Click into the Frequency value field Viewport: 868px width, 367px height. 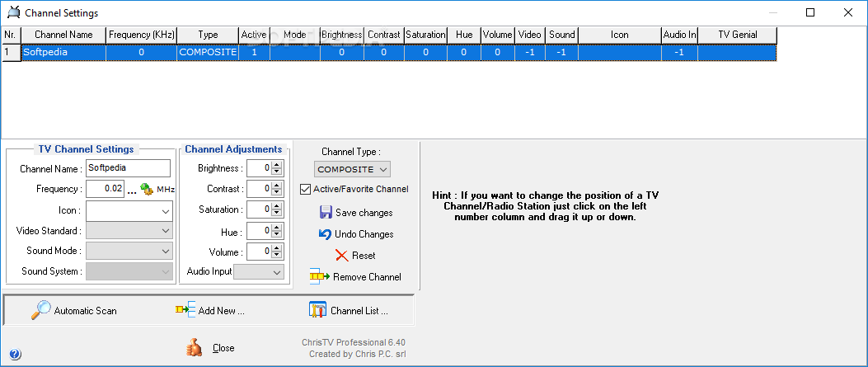tap(106, 188)
